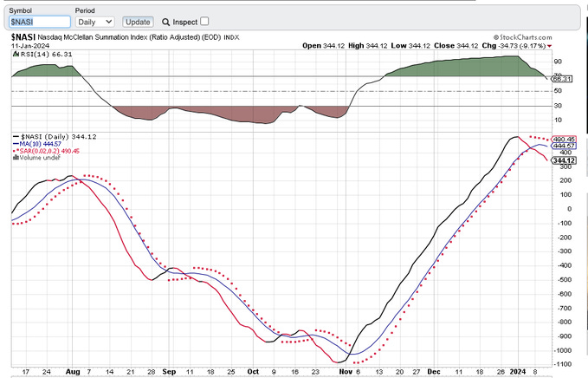Click the 0 price axis label
Image resolution: width=588 pixels, height=378 pixels.
pyautogui.click(x=569, y=209)
